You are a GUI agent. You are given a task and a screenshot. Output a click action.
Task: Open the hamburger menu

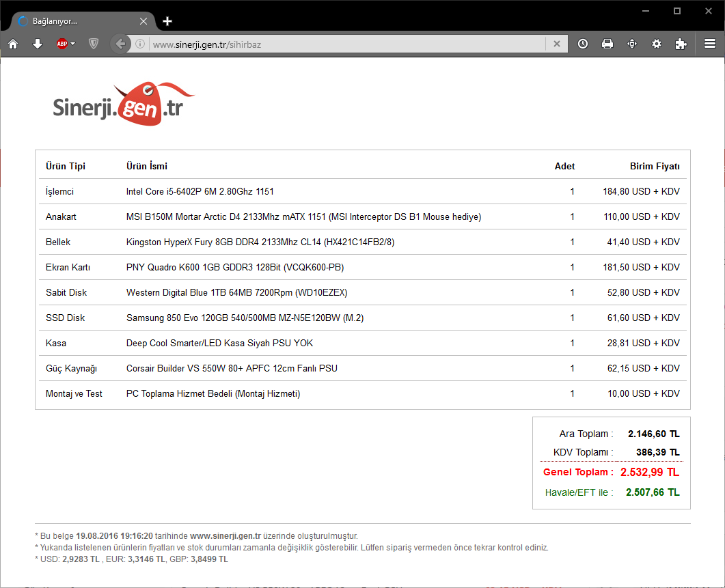tap(710, 44)
